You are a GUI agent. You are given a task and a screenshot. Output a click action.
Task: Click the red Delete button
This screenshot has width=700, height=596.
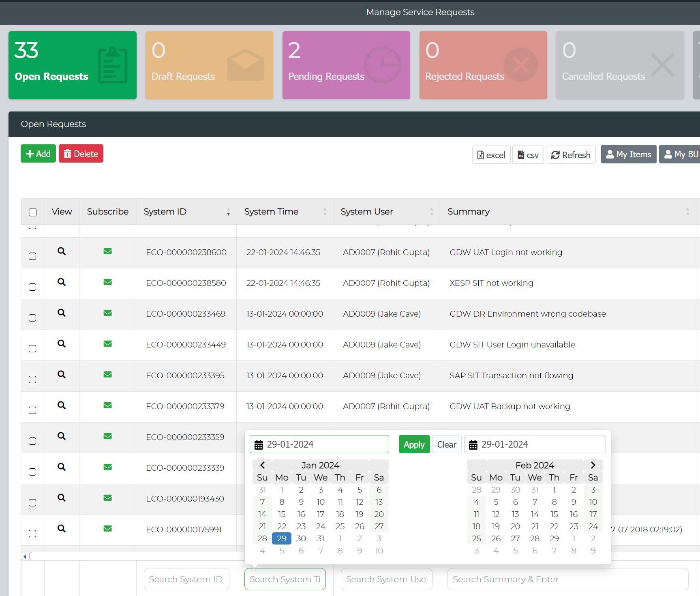tap(81, 154)
